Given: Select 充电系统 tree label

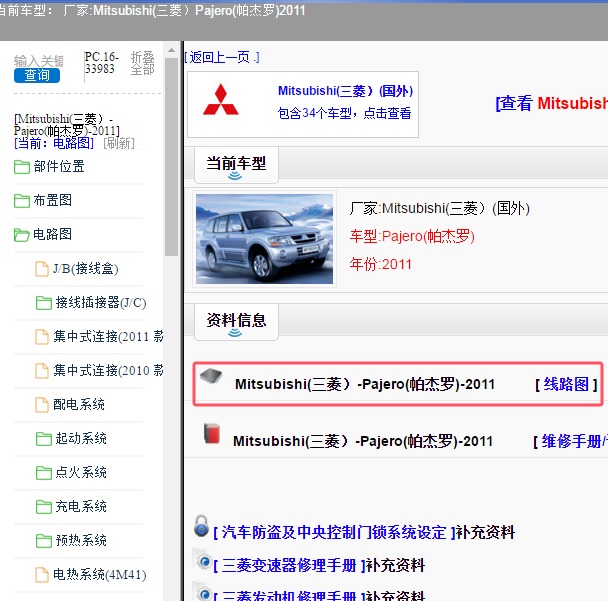Looking at the screenshot, I should [x=81, y=506].
